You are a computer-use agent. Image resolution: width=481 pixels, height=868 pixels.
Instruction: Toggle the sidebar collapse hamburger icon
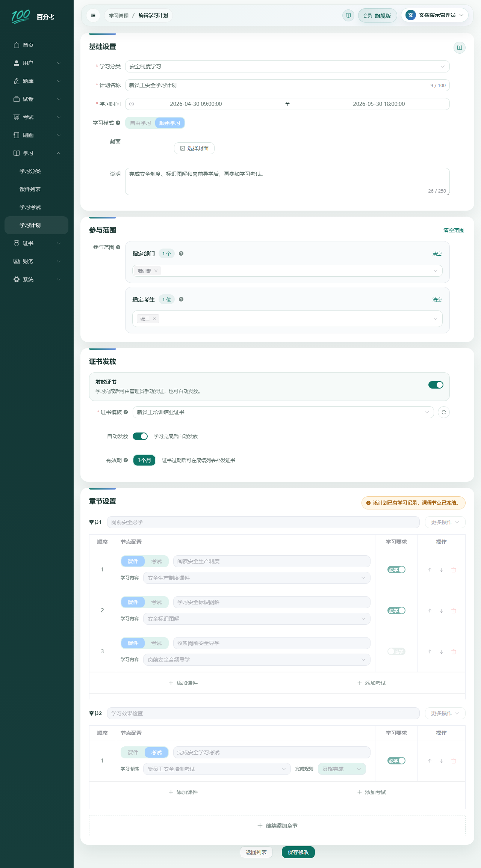click(93, 15)
